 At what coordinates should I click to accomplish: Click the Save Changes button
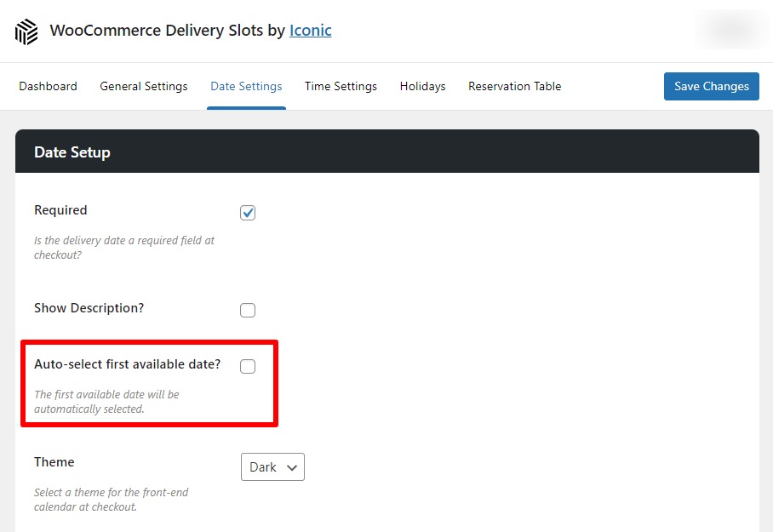pyautogui.click(x=711, y=86)
